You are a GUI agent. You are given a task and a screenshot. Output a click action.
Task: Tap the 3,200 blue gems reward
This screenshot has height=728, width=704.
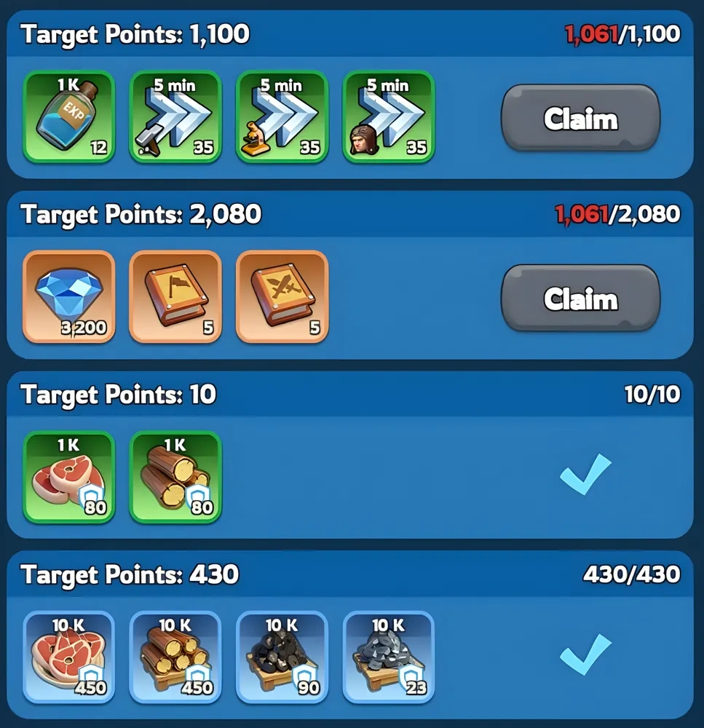tap(68, 297)
